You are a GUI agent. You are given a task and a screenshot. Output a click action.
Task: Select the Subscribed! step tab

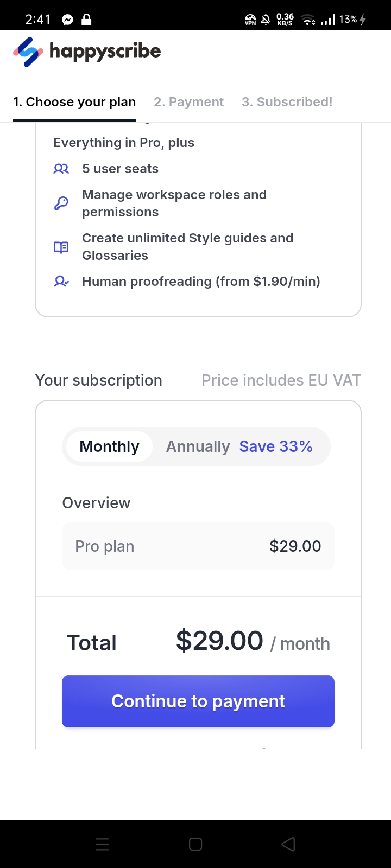tap(287, 102)
